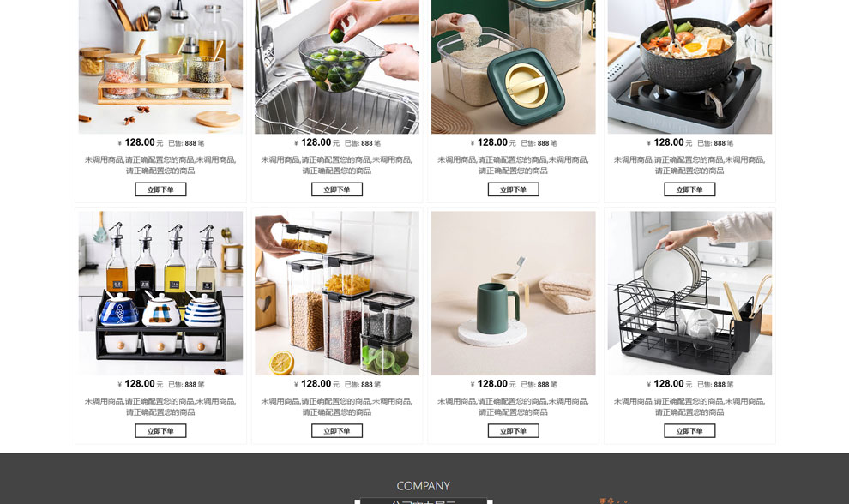Open the description text under green mug product

pos(514,406)
